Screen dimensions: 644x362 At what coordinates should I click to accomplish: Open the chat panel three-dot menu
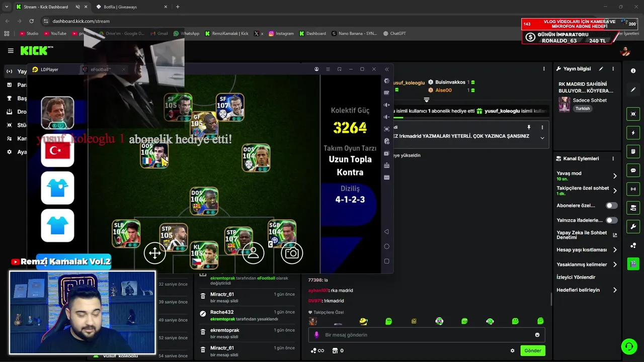pyautogui.click(x=544, y=69)
